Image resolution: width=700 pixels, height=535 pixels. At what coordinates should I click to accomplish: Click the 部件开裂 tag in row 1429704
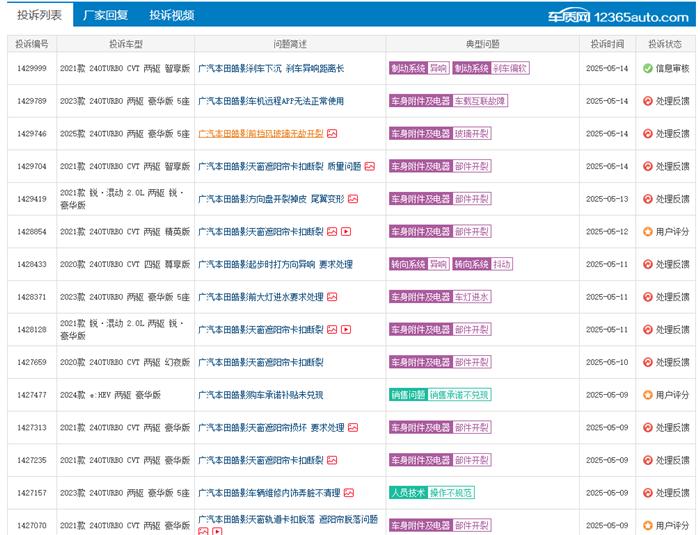coord(472,166)
